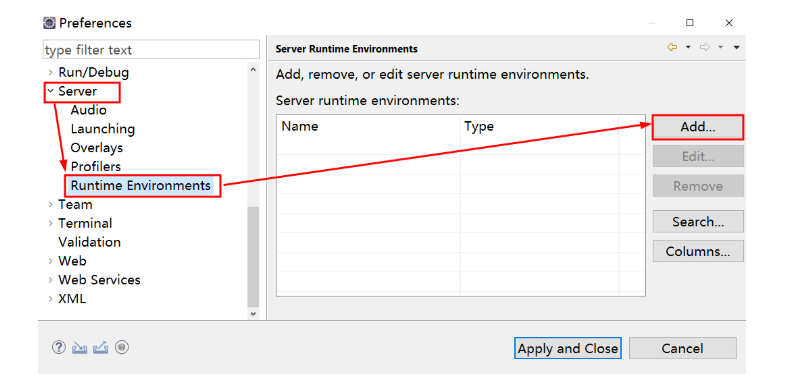The image size is (785, 392).
Task: Open the forward history dropdown arrow
Action: coord(721,47)
